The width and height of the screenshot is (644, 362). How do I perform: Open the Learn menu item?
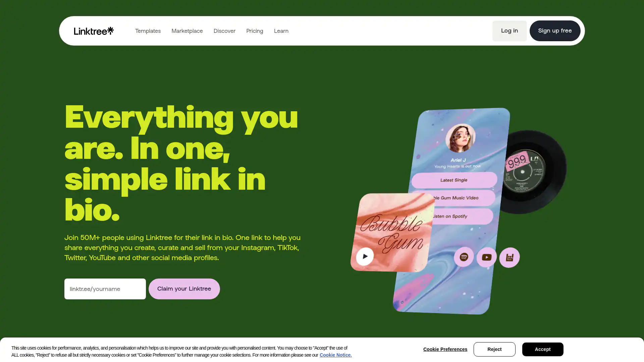[x=281, y=31]
